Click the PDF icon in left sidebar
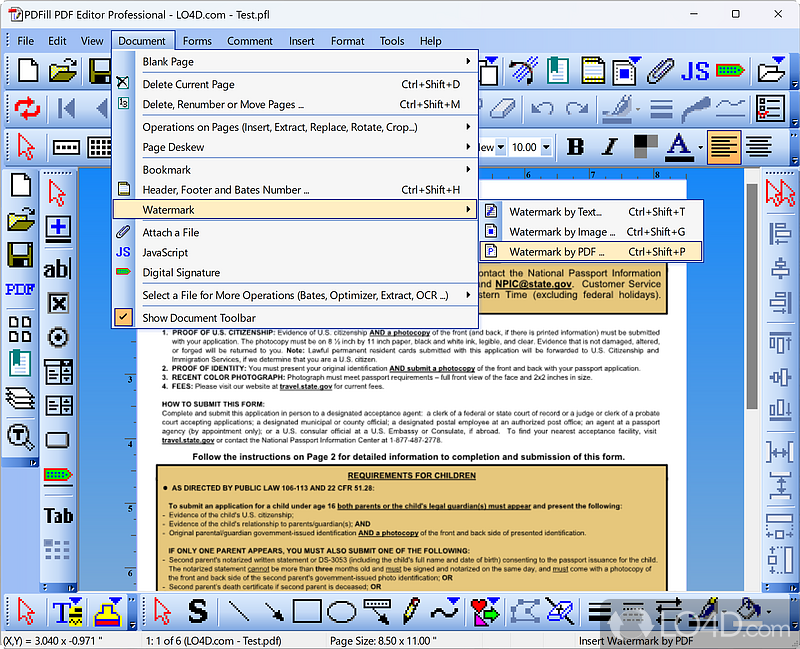 coord(20,289)
